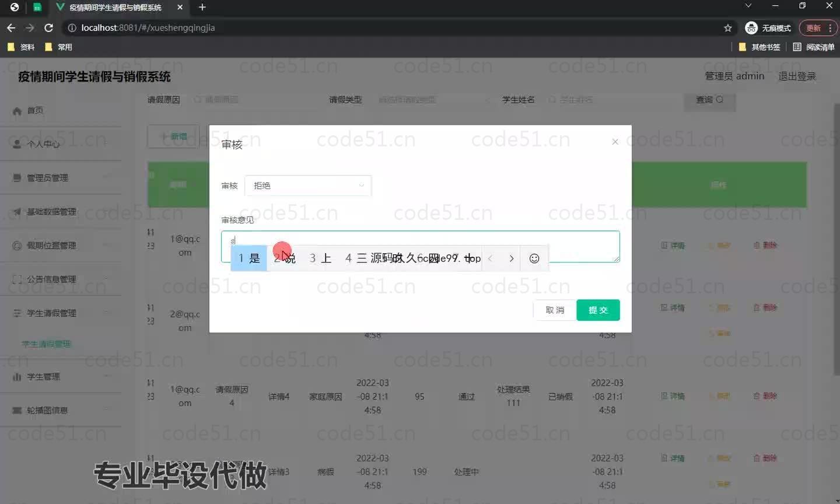Close the 审核 dialog with X

point(615,142)
